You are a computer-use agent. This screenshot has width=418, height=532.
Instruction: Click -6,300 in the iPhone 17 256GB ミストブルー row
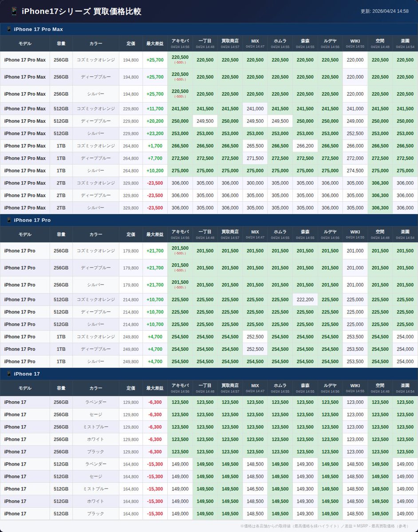(x=155, y=427)
